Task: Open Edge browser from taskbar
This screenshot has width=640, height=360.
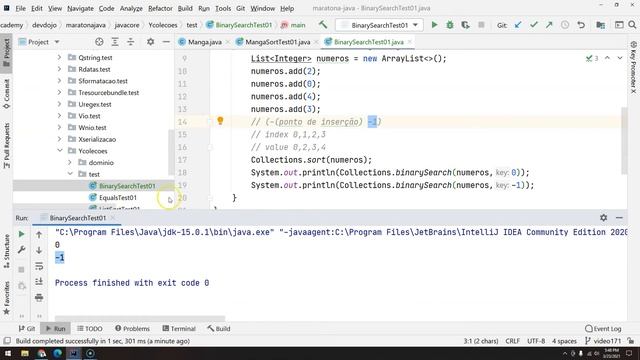Action: coord(57,353)
